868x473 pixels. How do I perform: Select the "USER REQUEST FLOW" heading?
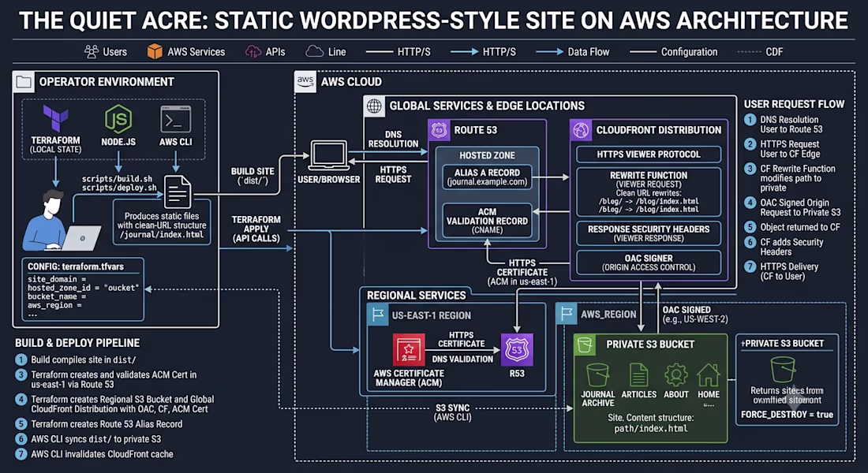point(794,104)
